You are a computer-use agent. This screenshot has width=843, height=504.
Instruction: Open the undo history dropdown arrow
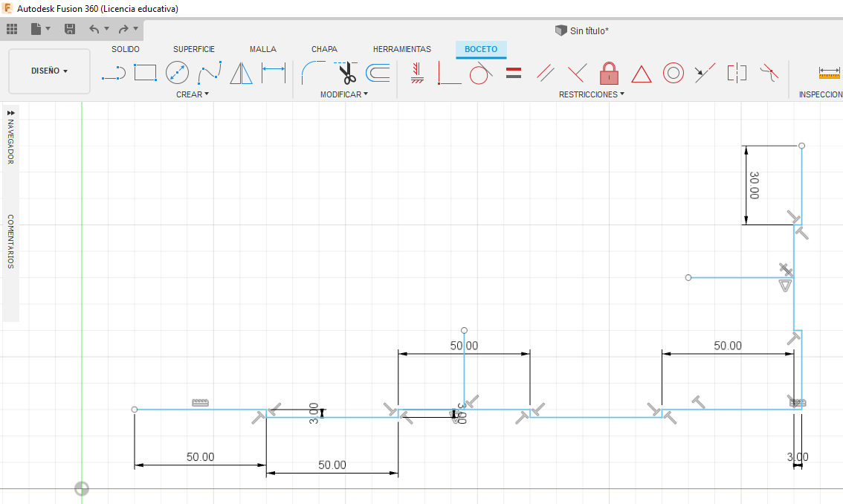click(x=106, y=28)
